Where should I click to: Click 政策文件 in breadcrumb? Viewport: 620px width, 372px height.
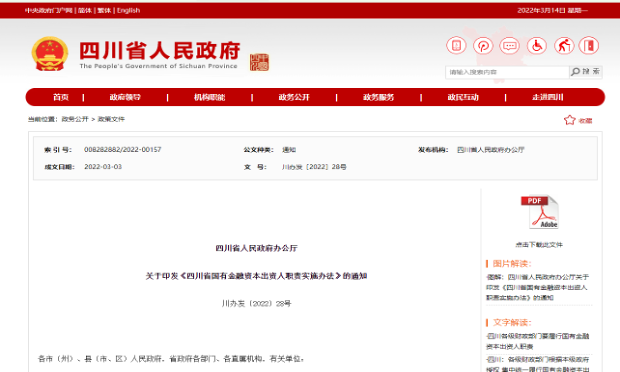(111, 119)
